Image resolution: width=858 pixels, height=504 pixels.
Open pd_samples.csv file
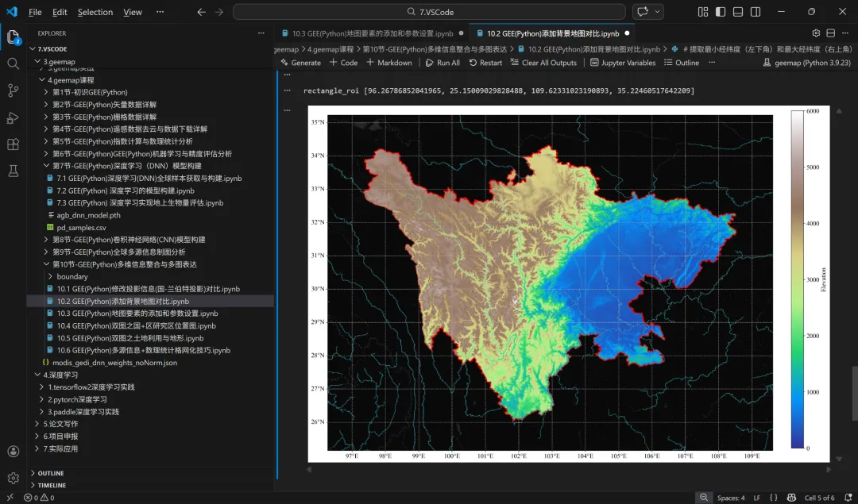coord(81,228)
